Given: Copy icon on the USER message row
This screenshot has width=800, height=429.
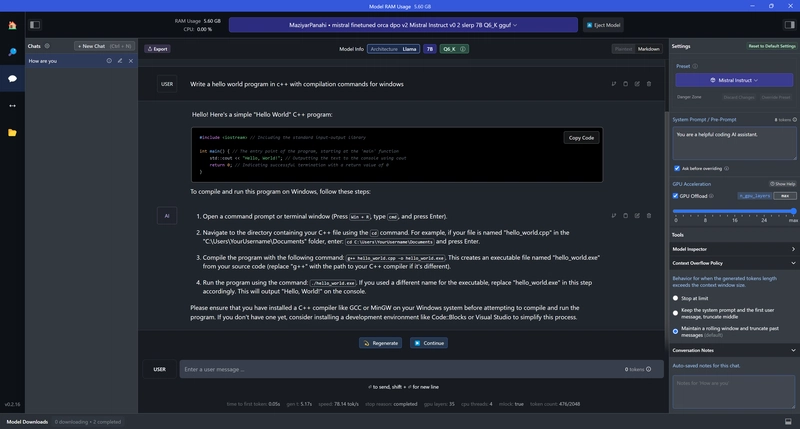Looking at the screenshot, I should 626,84.
